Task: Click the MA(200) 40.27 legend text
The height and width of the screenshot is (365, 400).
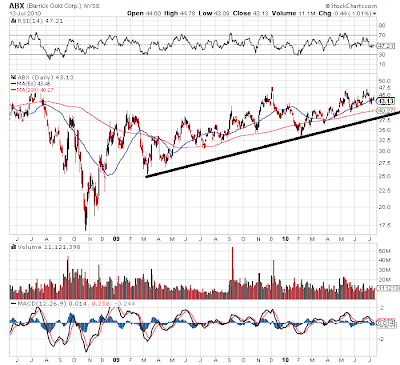Action: 35,90
